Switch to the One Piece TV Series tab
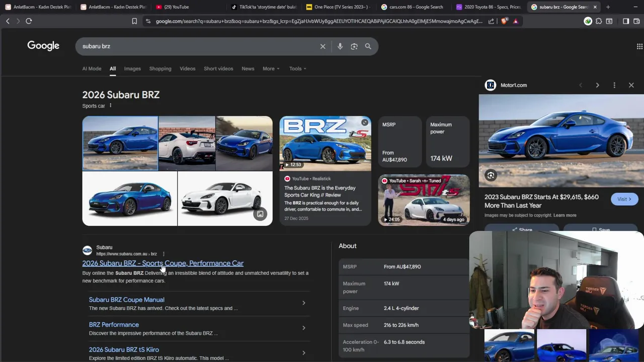 (338, 7)
